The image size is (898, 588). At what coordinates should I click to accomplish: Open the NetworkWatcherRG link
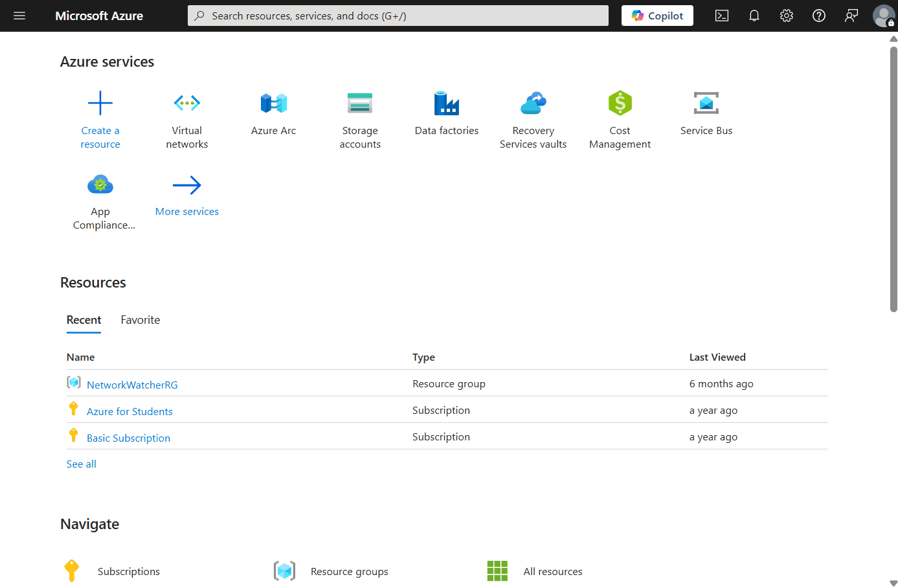click(132, 385)
